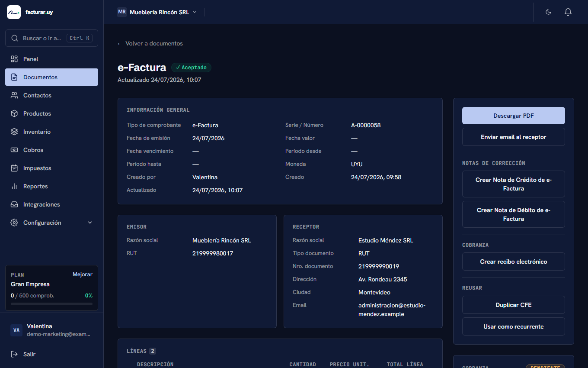
Task: Expand the Configuración submenu chevron
Action: 90,223
